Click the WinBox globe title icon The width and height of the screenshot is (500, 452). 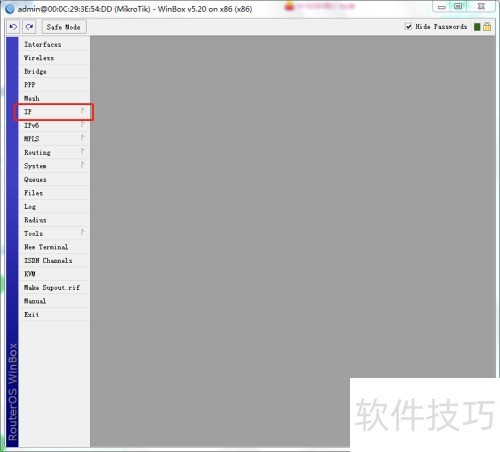[x=10, y=9]
